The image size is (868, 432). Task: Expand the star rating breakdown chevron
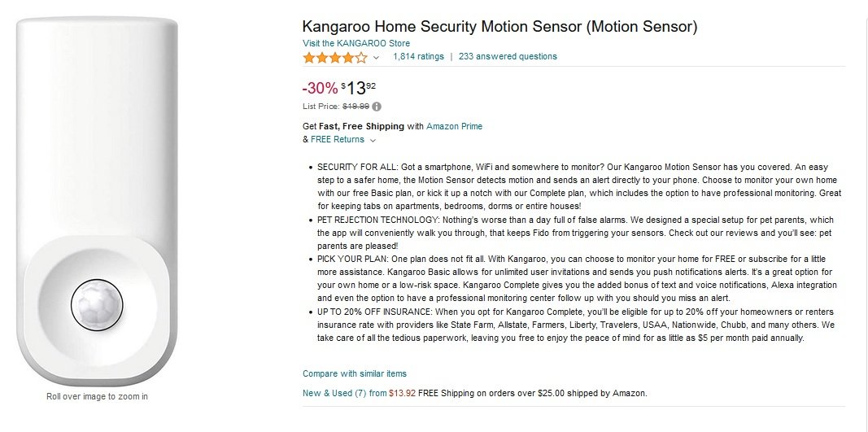pos(377,57)
